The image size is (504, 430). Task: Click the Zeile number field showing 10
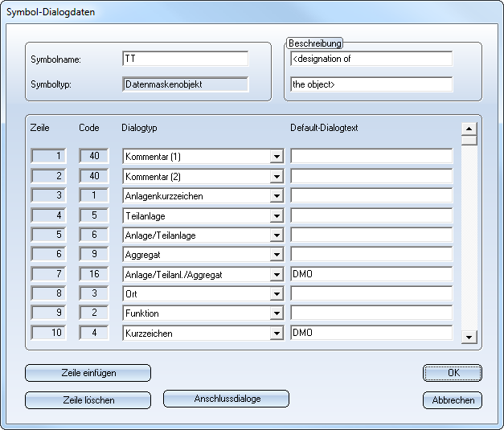tap(48, 332)
